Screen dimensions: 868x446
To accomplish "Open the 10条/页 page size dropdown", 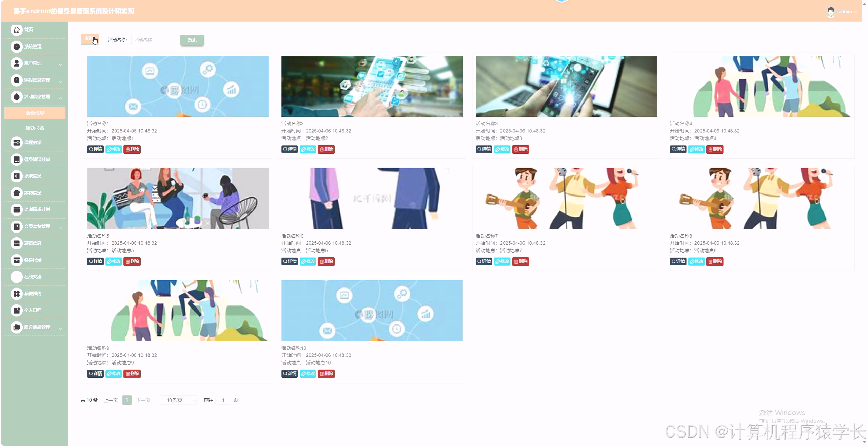I will coord(178,400).
